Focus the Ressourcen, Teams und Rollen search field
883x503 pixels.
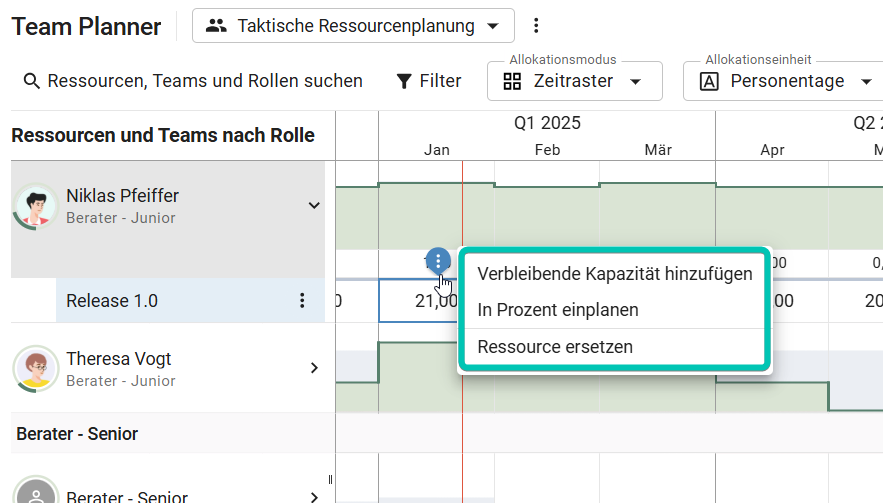pos(205,81)
